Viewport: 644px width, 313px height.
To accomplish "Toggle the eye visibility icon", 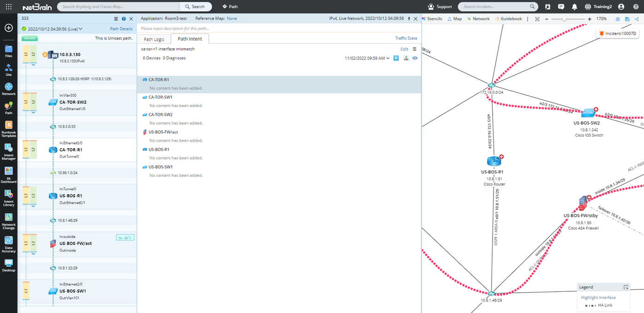I will (x=415, y=58).
